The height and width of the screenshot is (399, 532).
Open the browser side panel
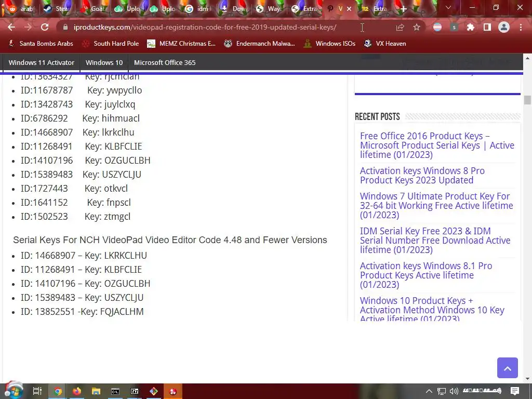point(487,27)
